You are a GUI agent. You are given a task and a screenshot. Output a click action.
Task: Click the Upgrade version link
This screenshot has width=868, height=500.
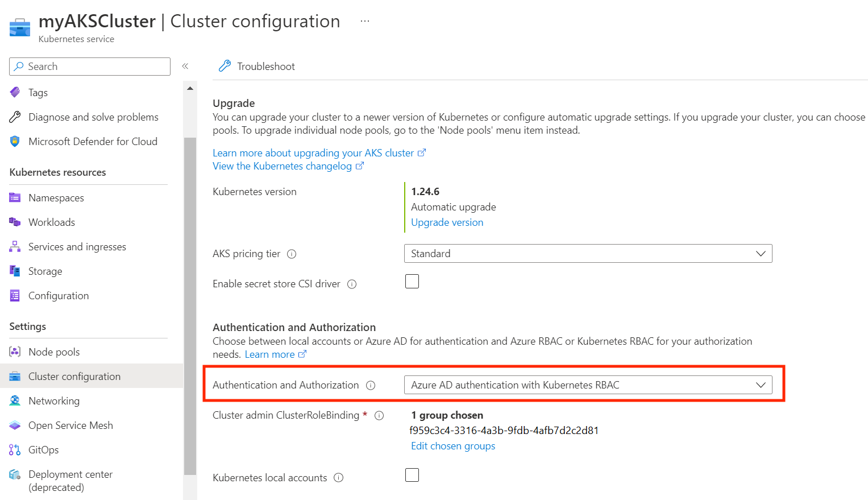point(447,222)
